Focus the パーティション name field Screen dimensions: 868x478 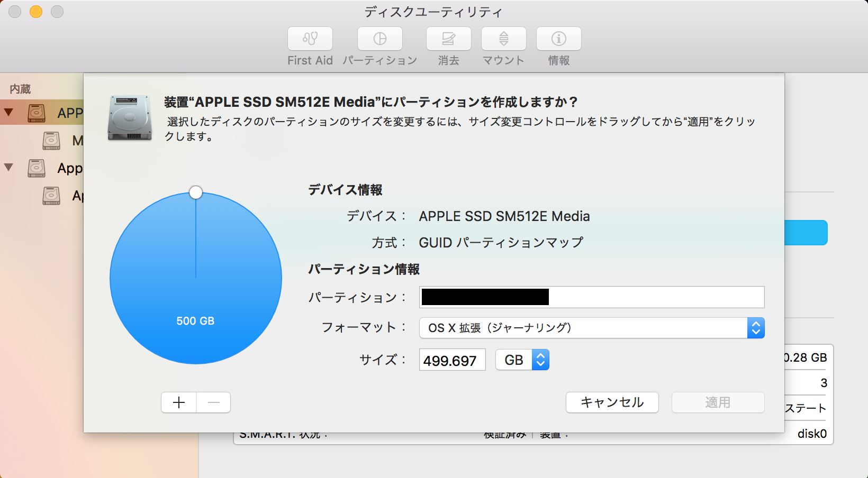pyautogui.click(x=592, y=297)
